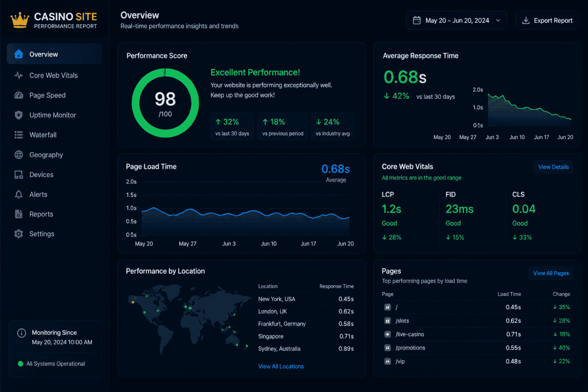This screenshot has width=588, height=392.
Task: Click the crown logo icon
Action: 20,20
